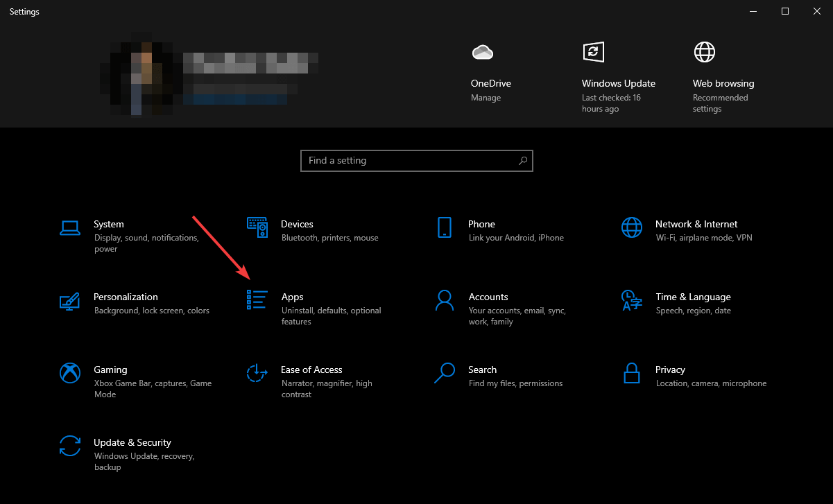
Task: Click the Update & Security sync icon
Action: tap(69, 446)
